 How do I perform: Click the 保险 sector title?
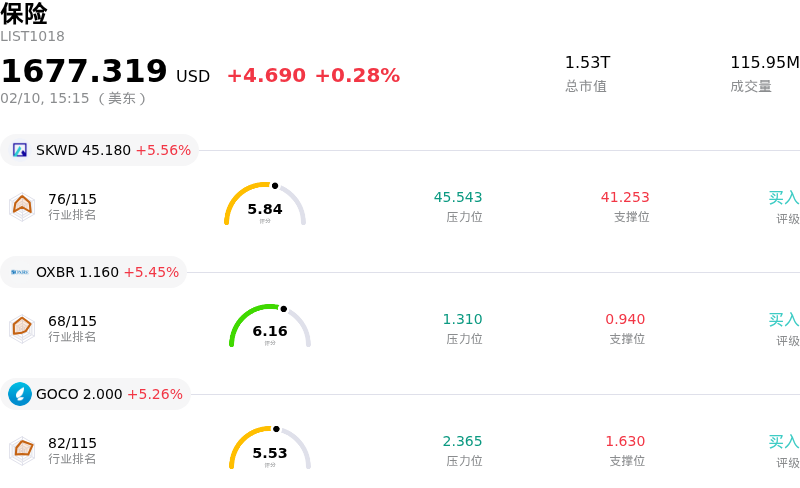24,14
